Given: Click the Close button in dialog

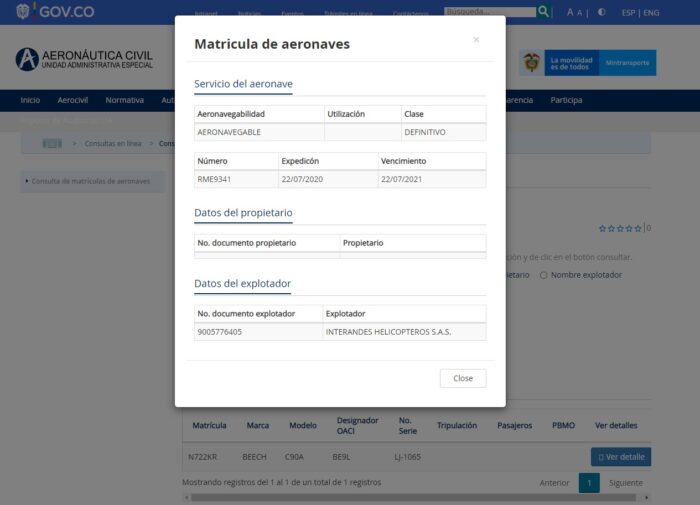Looking at the screenshot, I should tap(462, 378).
